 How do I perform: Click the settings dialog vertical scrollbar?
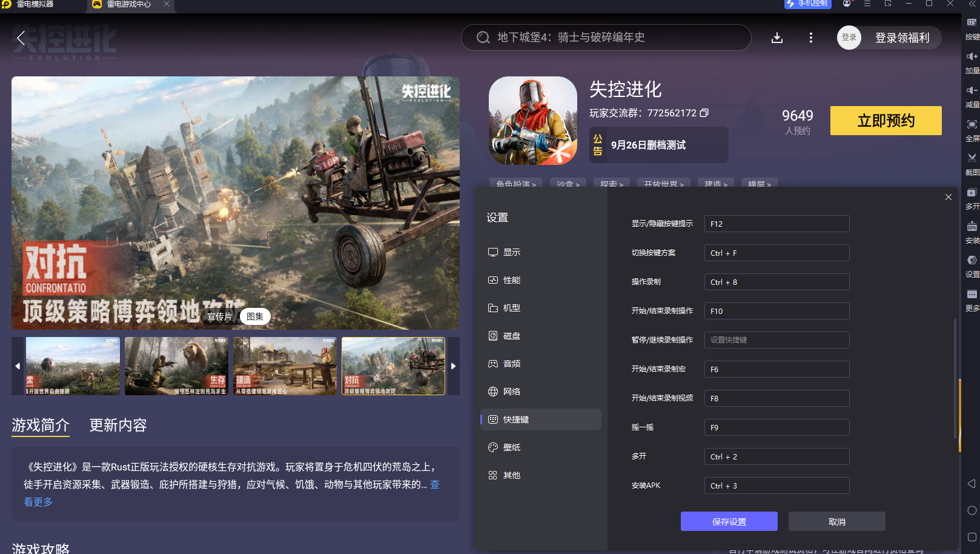coord(955,379)
